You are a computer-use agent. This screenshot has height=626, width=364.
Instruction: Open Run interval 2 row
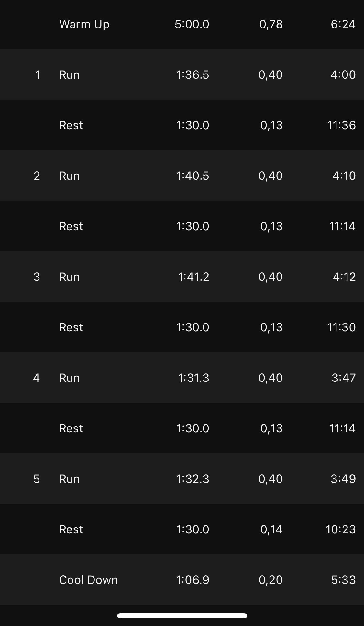(x=182, y=176)
